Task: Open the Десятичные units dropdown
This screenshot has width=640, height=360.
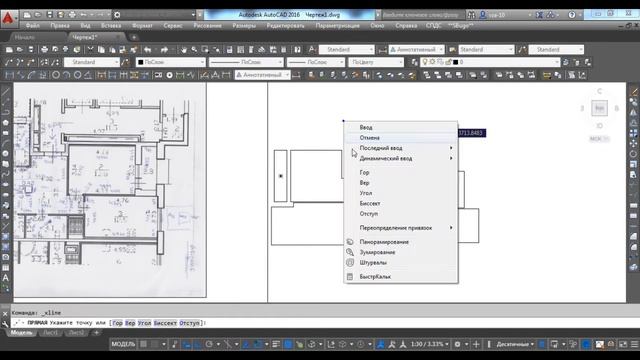Action: coord(515,344)
